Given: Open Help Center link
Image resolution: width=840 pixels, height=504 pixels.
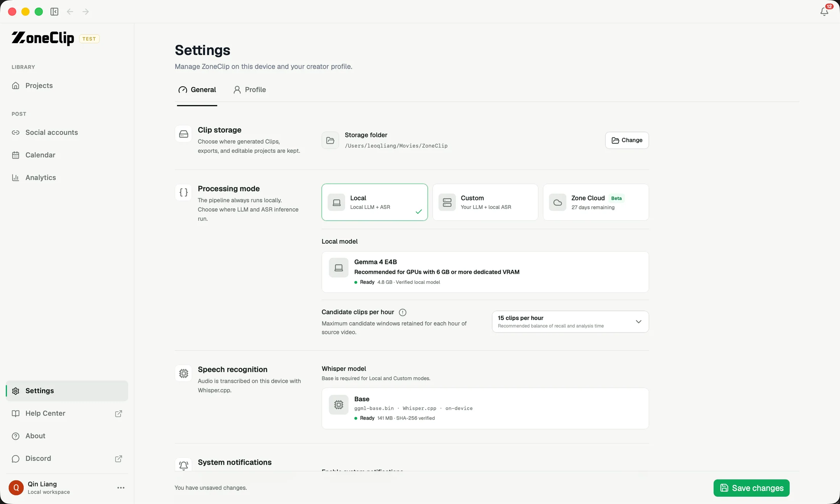Looking at the screenshot, I should pyautogui.click(x=67, y=414).
